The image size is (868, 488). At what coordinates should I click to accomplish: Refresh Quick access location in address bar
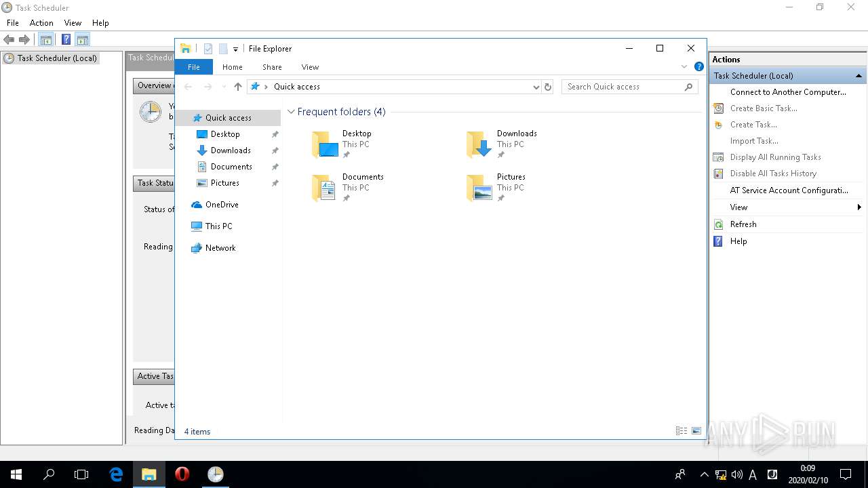(548, 87)
